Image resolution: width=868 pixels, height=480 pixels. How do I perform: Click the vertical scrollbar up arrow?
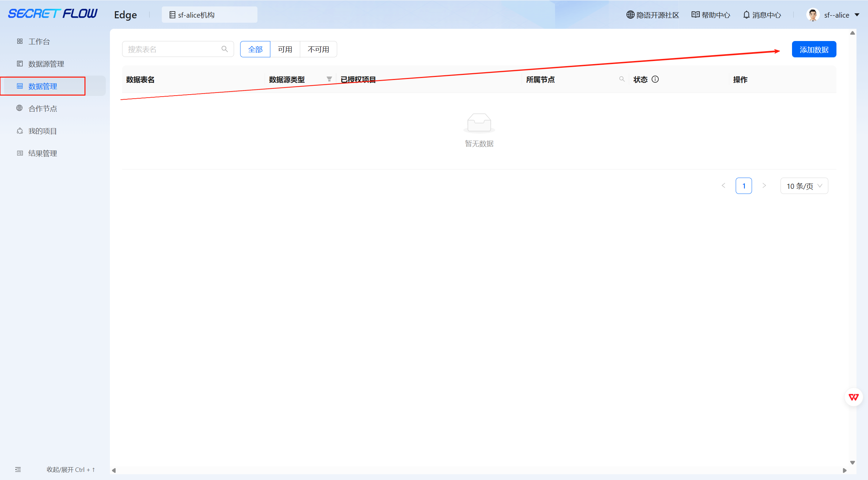click(852, 33)
